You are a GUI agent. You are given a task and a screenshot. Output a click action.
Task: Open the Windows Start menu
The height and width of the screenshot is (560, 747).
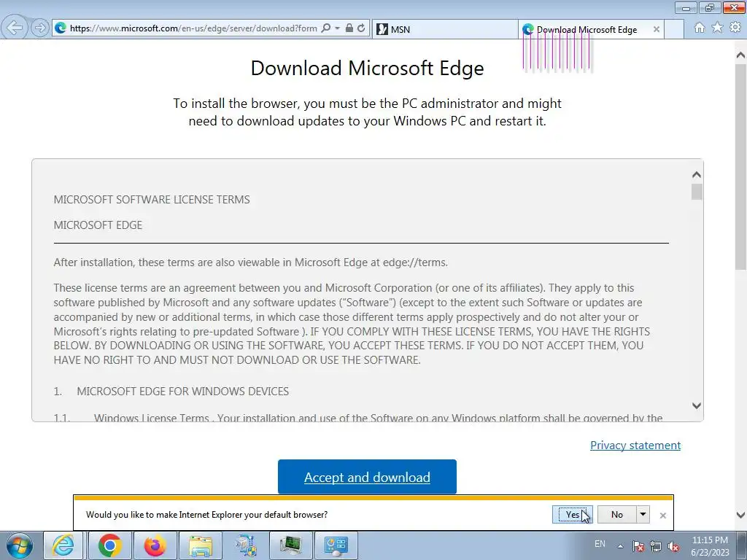19,545
